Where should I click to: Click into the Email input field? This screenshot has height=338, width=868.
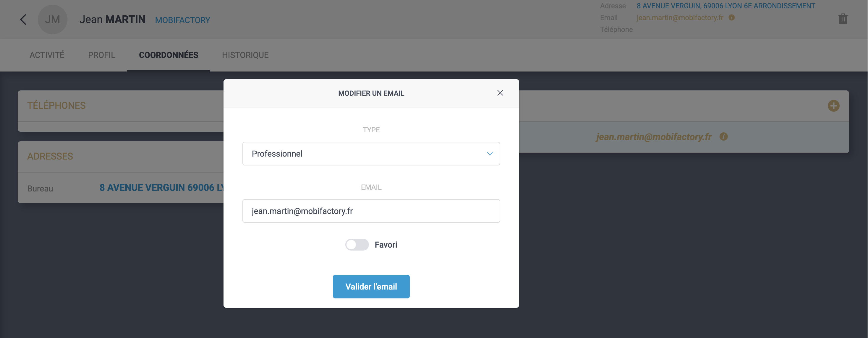(371, 211)
